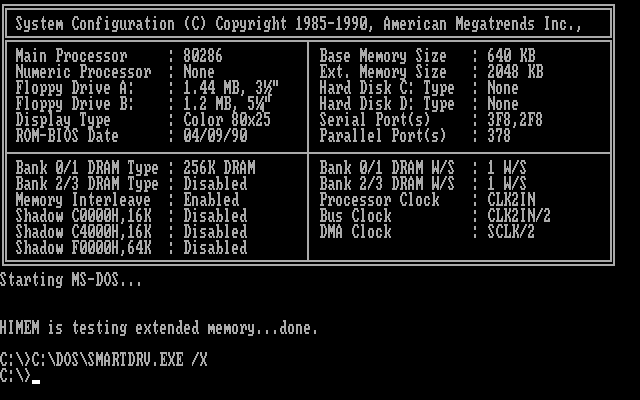Click the 'Numeric Processor' label

tap(83, 72)
